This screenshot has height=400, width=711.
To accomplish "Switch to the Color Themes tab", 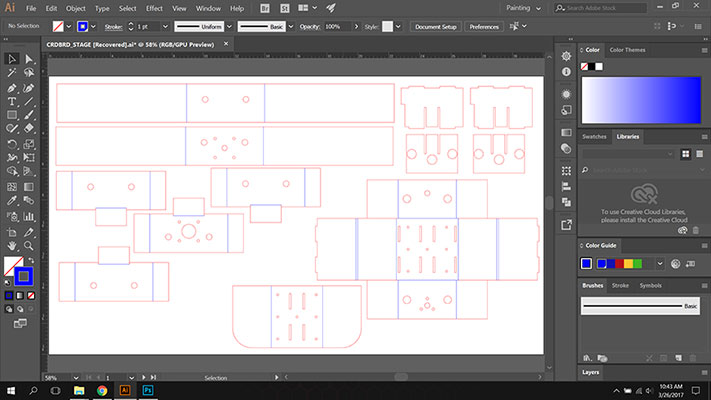I will (x=627, y=50).
